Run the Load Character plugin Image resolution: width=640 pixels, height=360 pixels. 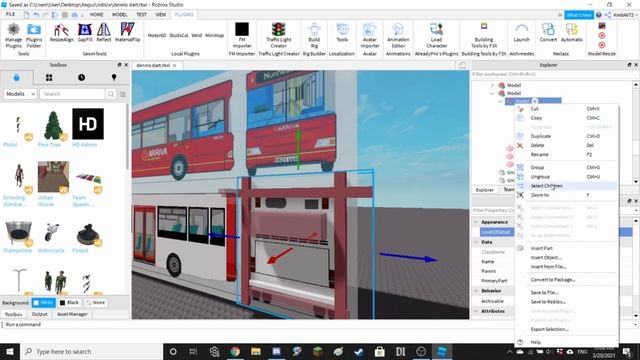pyautogui.click(x=436, y=35)
